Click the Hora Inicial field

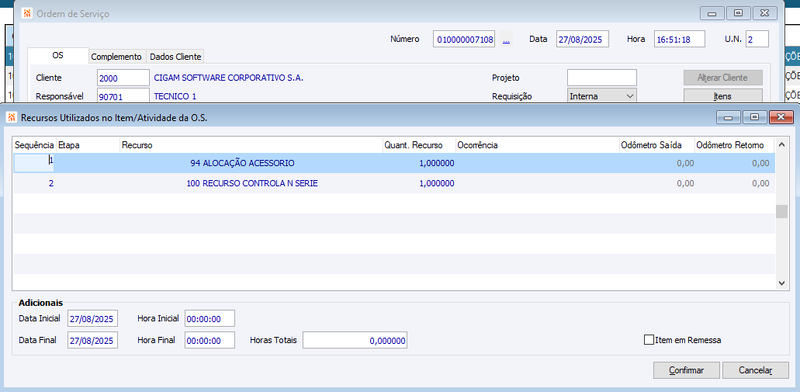coord(210,318)
